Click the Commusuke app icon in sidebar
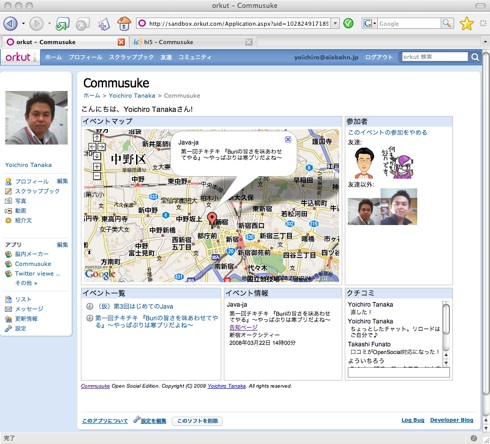 8,264
